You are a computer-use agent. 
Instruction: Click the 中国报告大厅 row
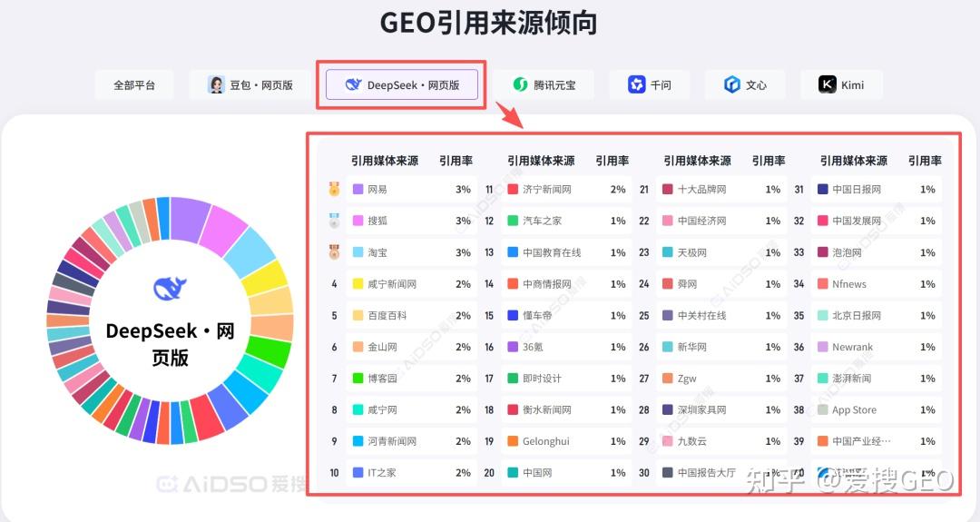(x=721, y=473)
